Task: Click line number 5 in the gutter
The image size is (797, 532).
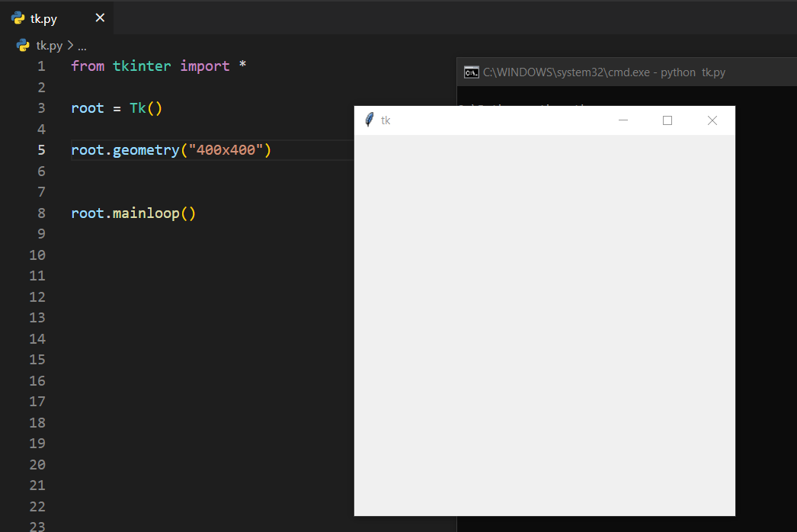Action: click(x=41, y=150)
